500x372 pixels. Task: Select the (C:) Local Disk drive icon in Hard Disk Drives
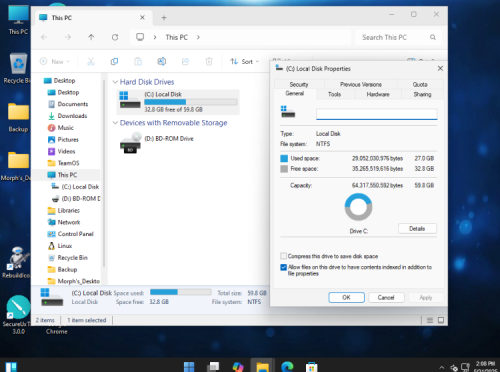click(130, 100)
